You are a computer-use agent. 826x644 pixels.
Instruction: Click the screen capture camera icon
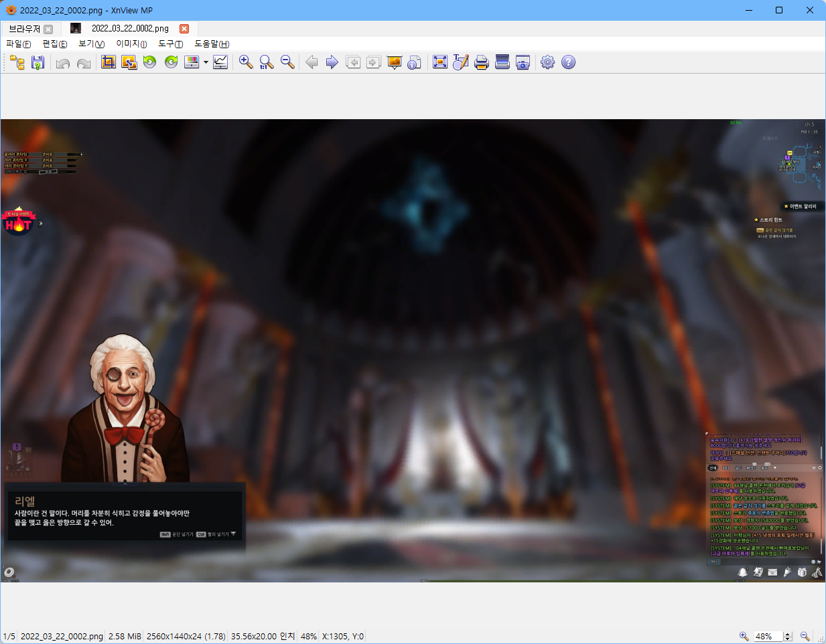(523, 62)
